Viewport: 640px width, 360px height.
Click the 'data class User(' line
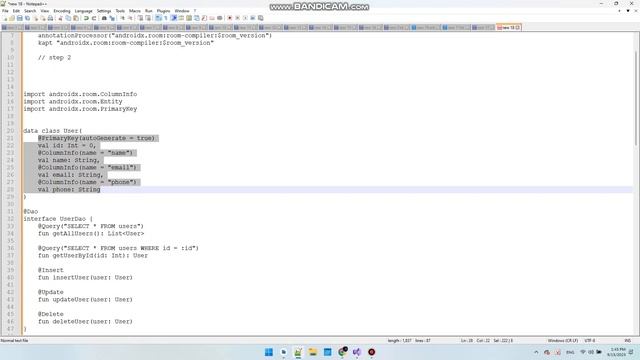[x=53, y=131]
